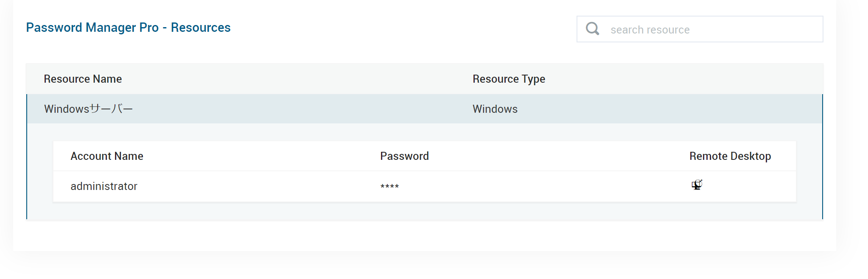Sort by the Resource Type column header
The image size is (868, 279).
509,79
